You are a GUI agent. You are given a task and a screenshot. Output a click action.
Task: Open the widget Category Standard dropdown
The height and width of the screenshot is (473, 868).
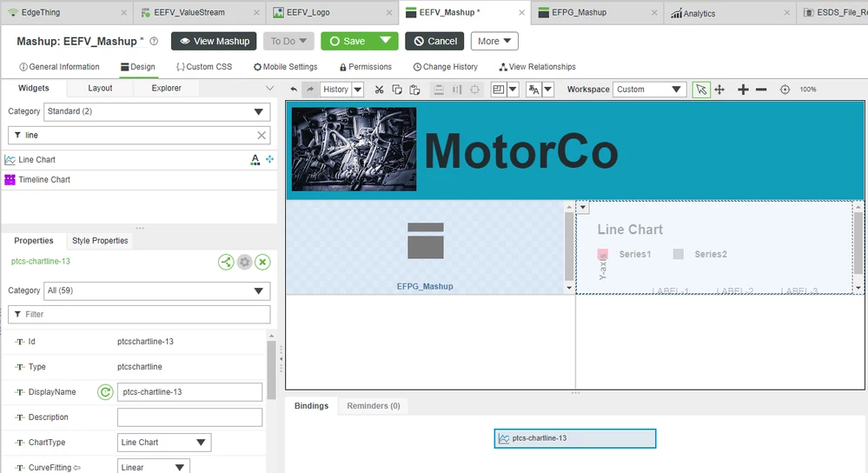pyautogui.click(x=156, y=111)
